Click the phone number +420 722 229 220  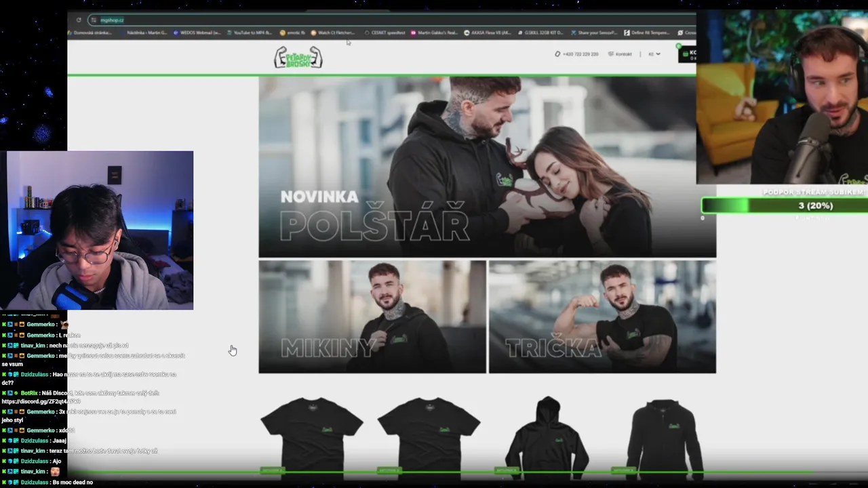click(x=576, y=54)
